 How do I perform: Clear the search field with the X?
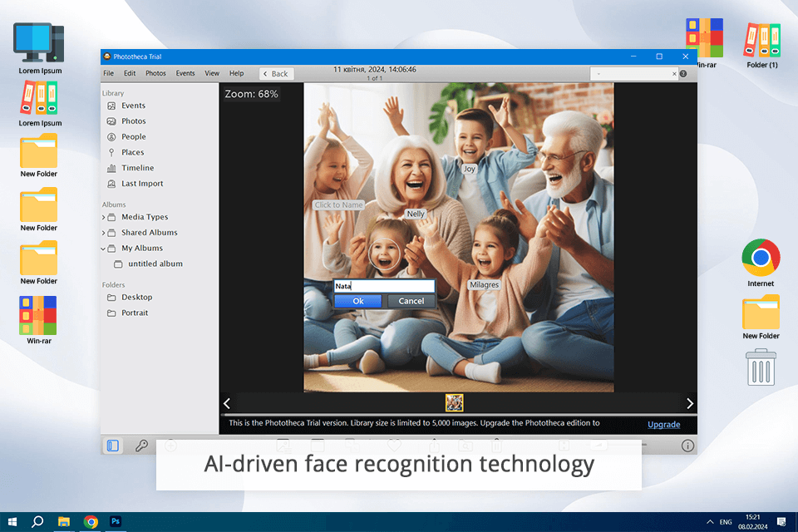pos(674,74)
